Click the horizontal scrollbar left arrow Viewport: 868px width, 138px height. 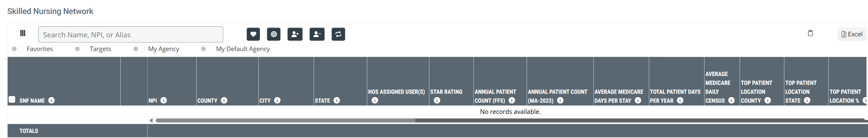point(151,120)
